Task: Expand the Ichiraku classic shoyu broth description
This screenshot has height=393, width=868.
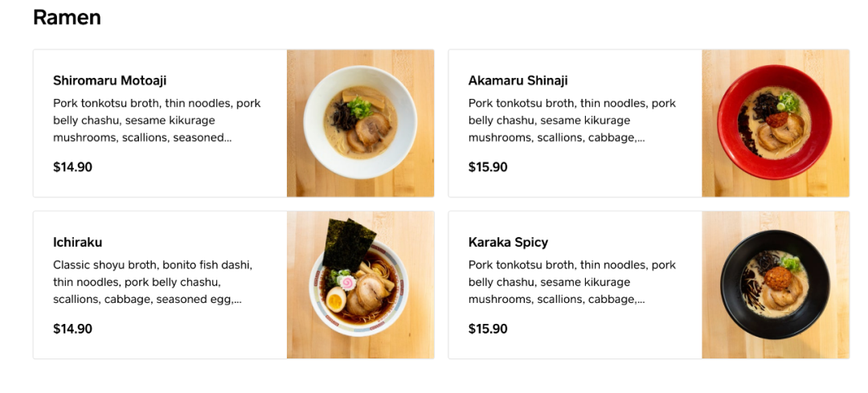Action: 153,282
